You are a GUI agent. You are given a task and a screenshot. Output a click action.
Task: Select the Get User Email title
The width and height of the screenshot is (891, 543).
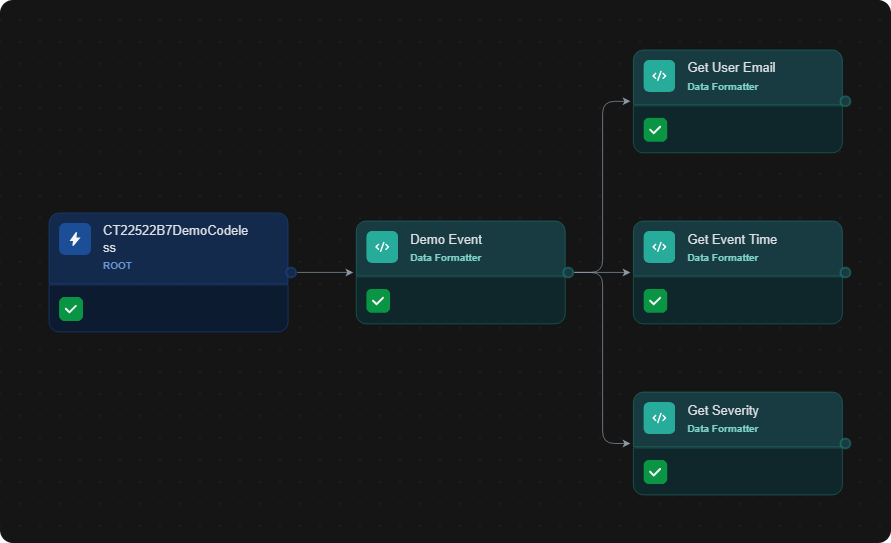(x=731, y=68)
